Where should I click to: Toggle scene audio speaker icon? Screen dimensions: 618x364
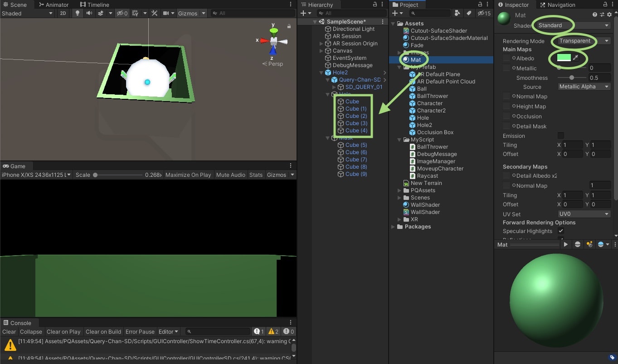click(89, 13)
